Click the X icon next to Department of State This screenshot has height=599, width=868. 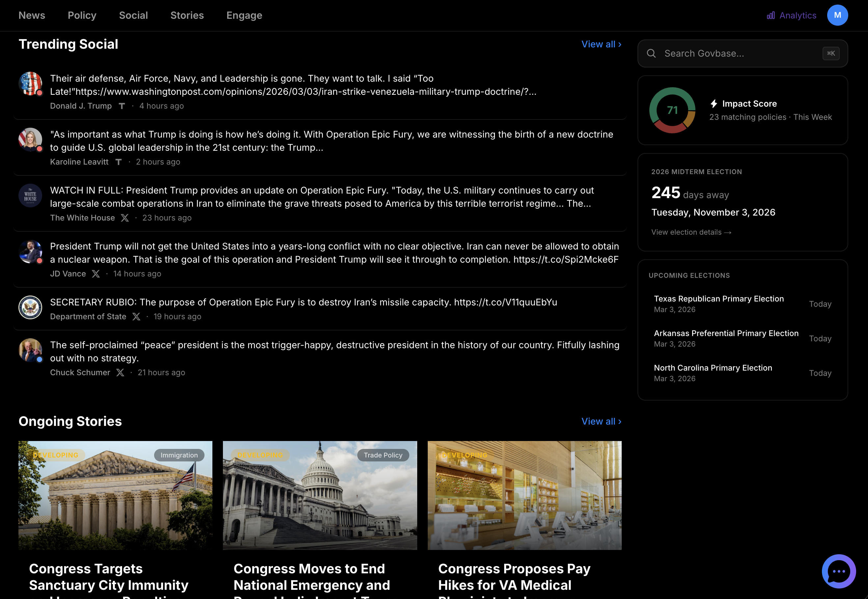pyautogui.click(x=137, y=316)
